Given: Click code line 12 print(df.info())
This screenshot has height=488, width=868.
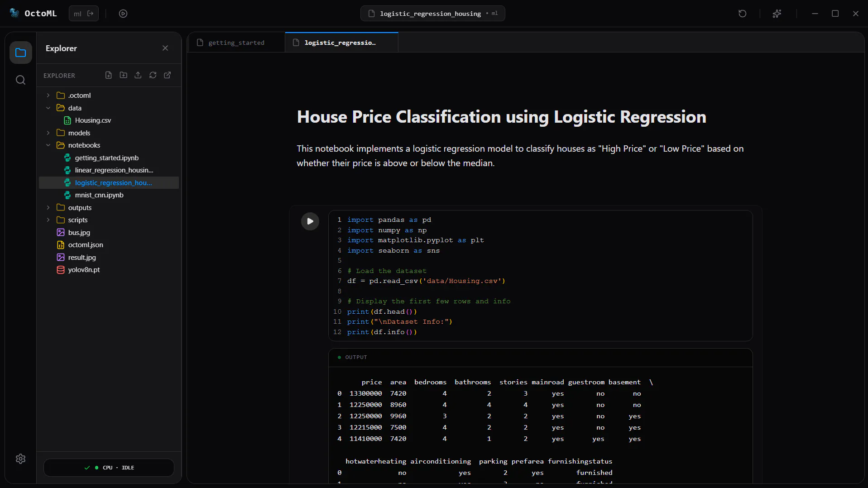Looking at the screenshot, I should click(x=382, y=332).
